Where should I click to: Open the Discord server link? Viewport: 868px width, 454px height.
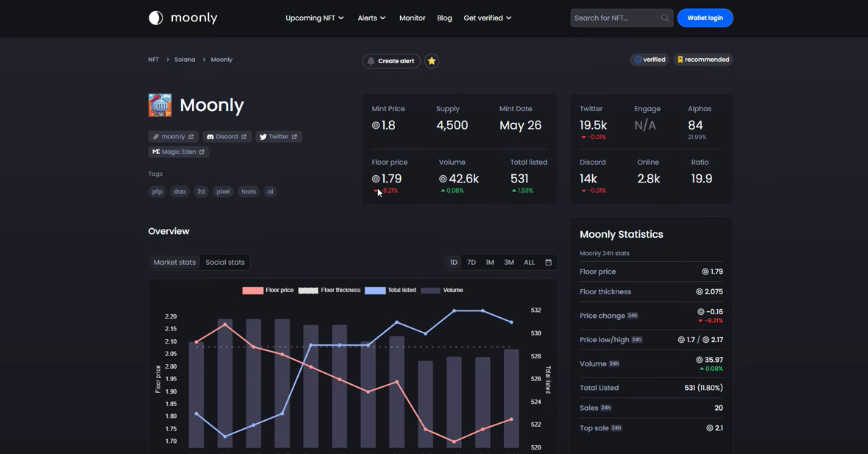click(x=227, y=137)
